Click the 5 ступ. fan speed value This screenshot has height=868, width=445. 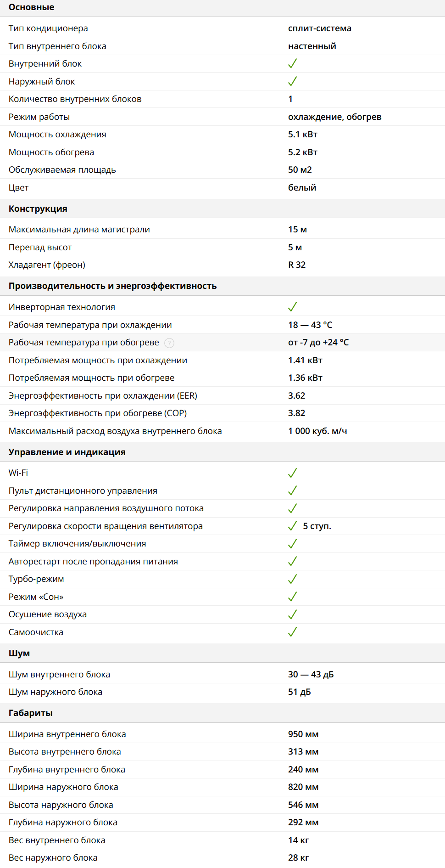click(317, 526)
